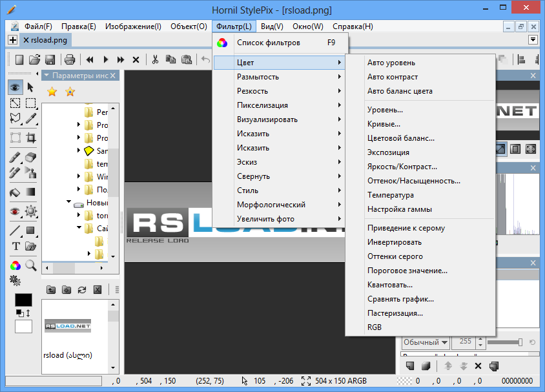Select the rectangular marquee selection tool
This screenshot has height=392, width=545.
click(30, 103)
